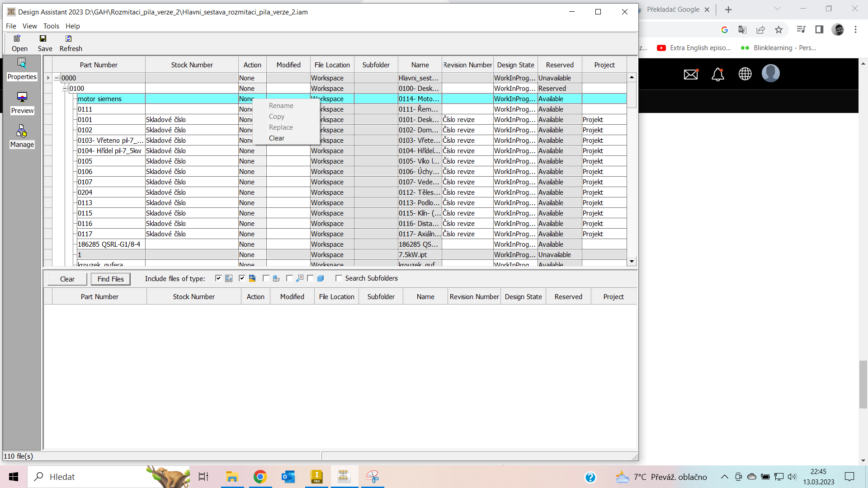The image size is (868, 488).
Task: Click the bookmark star icon in Chrome
Action: click(x=778, y=29)
